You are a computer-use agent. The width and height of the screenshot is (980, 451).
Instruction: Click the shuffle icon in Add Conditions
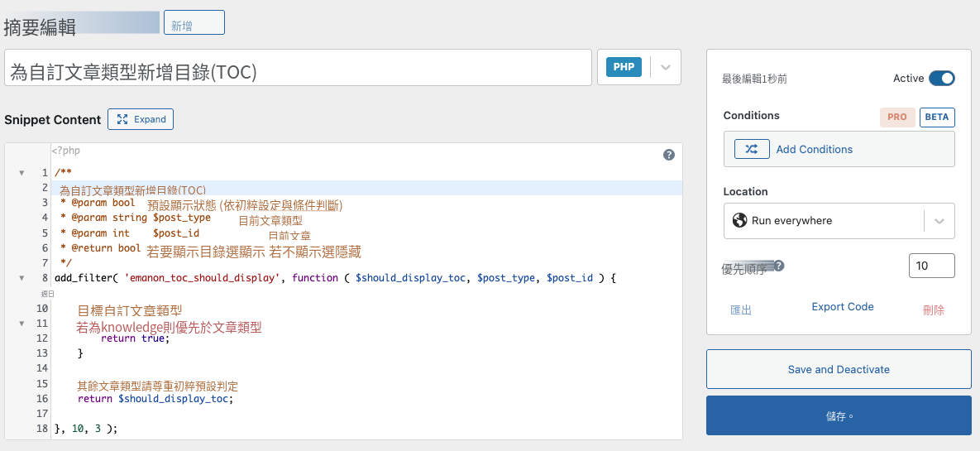coord(752,149)
